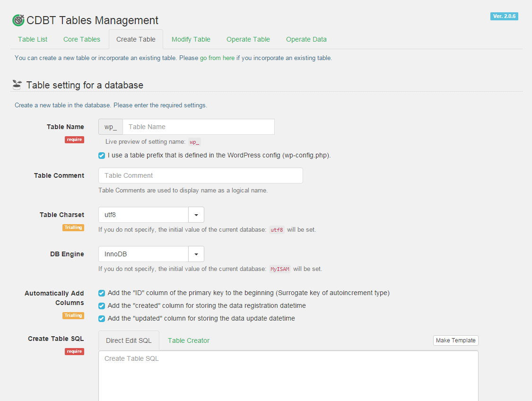Click the CDBT logo icon
This screenshot has width=532, height=401.
click(18, 20)
